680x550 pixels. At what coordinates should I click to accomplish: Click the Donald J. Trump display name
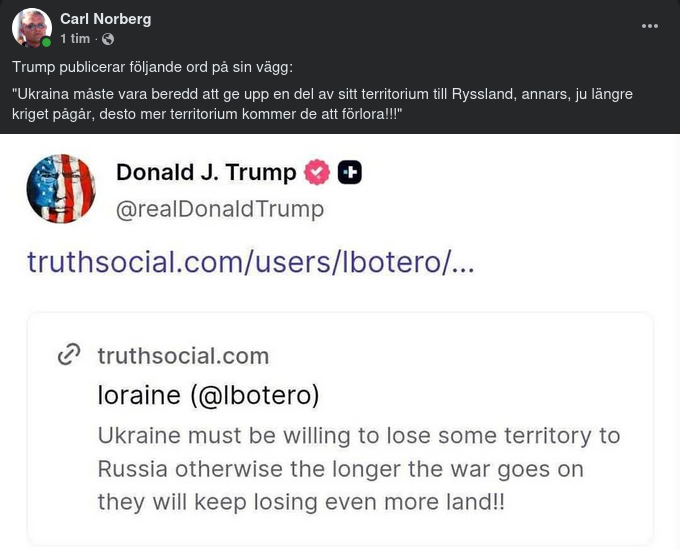coord(206,172)
